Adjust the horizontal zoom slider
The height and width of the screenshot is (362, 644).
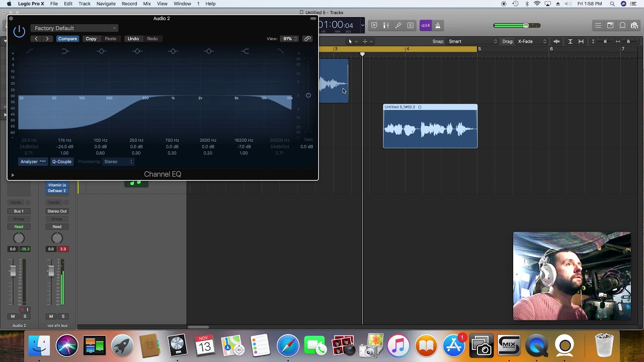point(628,41)
